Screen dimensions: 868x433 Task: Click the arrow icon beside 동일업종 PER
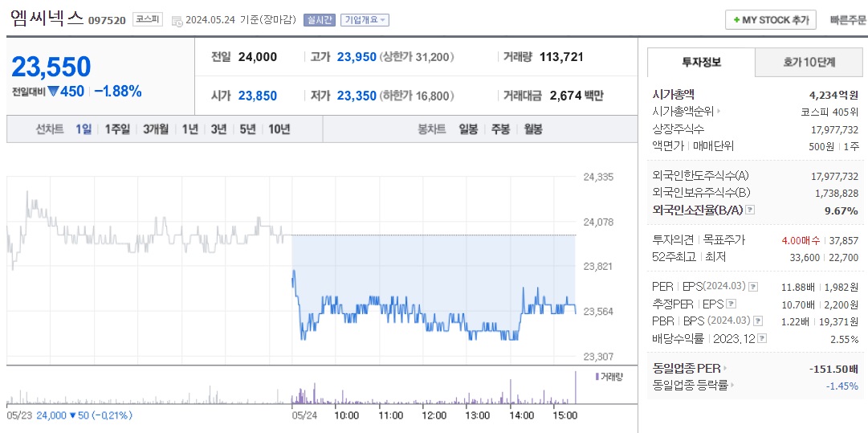point(725,368)
